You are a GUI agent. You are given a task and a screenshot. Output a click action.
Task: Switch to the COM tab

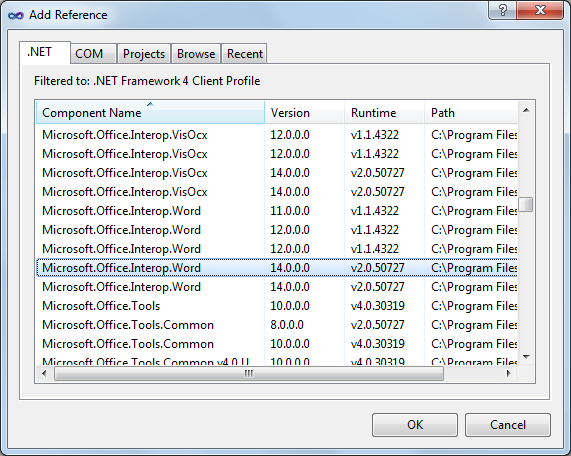[93, 54]
